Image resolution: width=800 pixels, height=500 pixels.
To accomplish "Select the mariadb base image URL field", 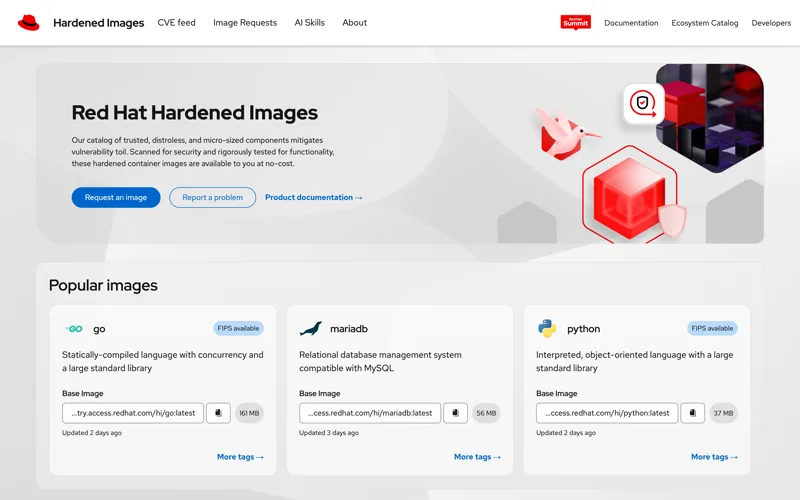I will 370,413.
